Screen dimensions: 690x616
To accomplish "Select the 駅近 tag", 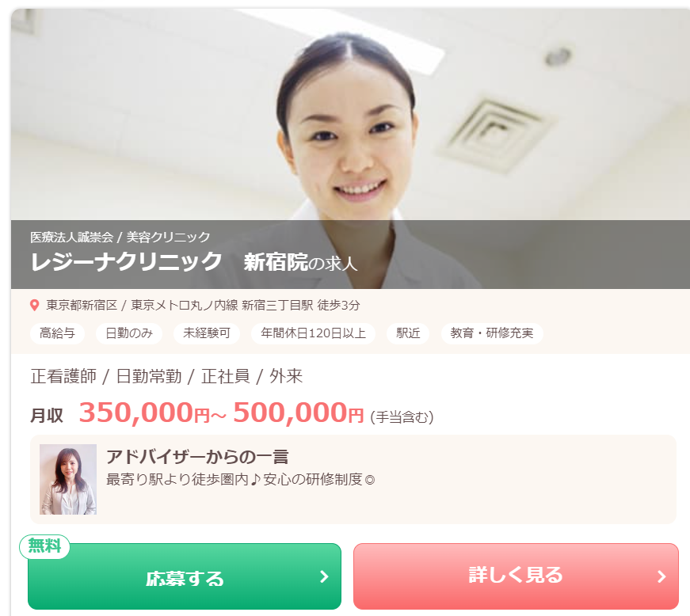I will click(x=408, y=333).
